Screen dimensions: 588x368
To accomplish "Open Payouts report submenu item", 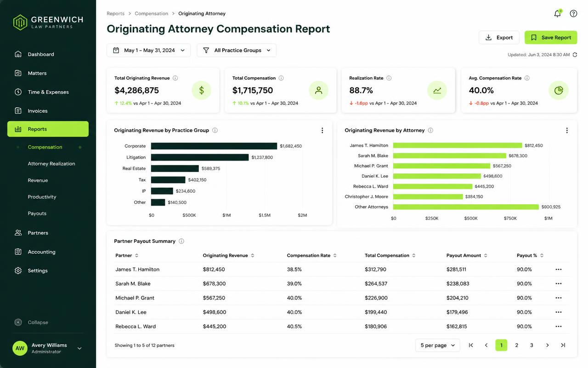I will point(37,213).
